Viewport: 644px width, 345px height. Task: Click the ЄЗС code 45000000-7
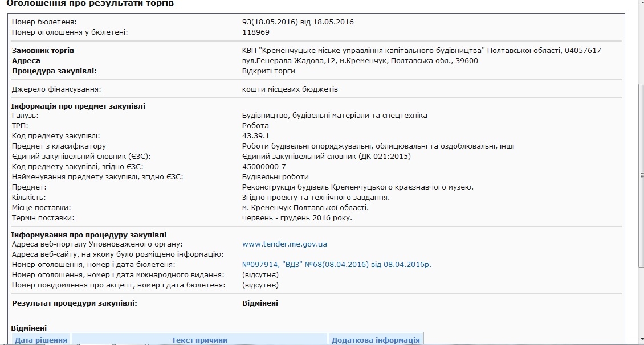coord(264,167)
